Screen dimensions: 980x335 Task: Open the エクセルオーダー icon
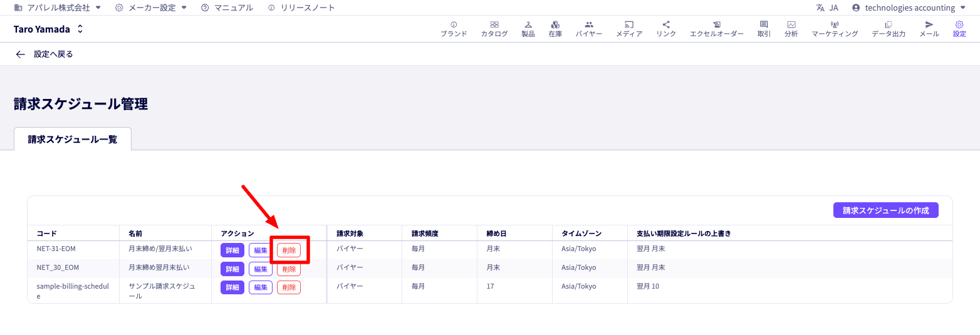click(x=717, y=24)
